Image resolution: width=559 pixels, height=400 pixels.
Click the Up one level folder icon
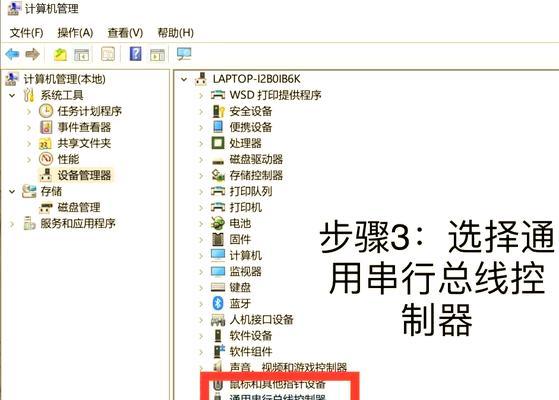tap(60, 55)
